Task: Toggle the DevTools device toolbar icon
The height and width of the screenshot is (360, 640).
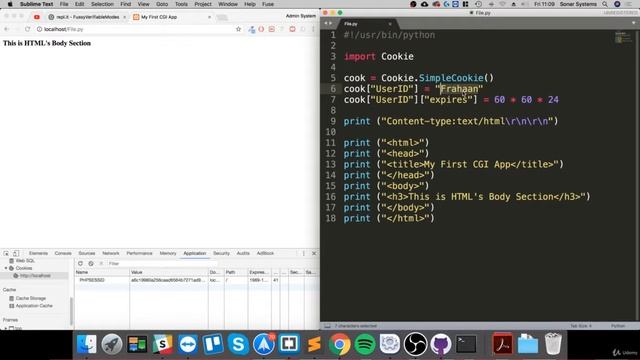Action: (16, 253)
